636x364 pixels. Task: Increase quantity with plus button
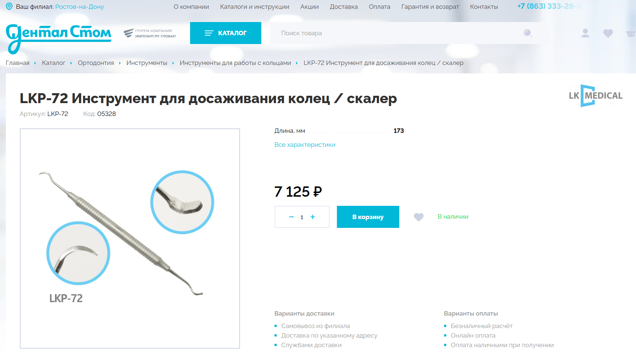(x=313, y=217)
